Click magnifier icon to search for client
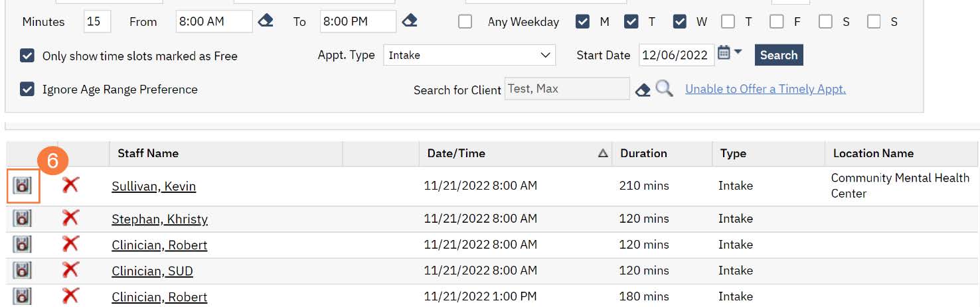The width and height of the screenshot is (980, 307). coord(664,89)
